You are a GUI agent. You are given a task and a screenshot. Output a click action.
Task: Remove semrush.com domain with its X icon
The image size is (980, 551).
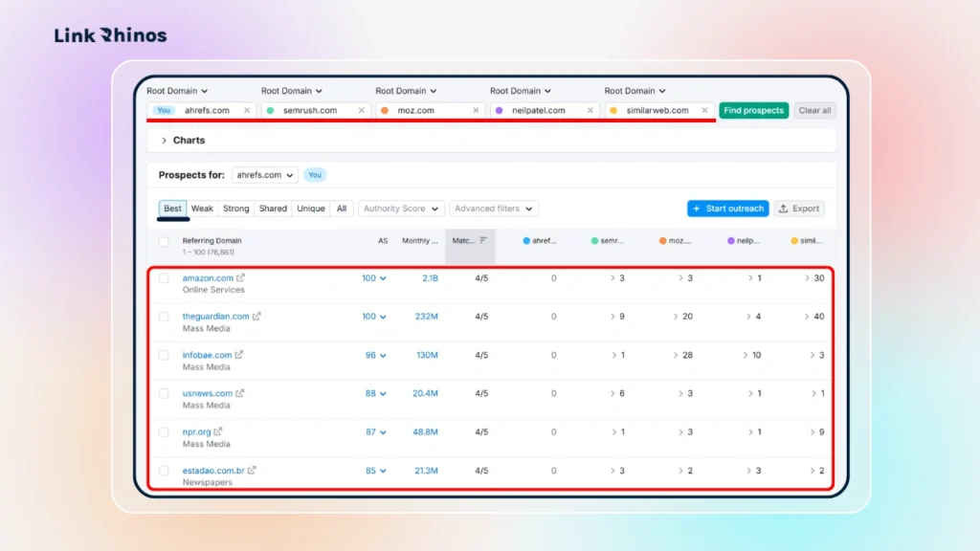(x=361, y=111)
